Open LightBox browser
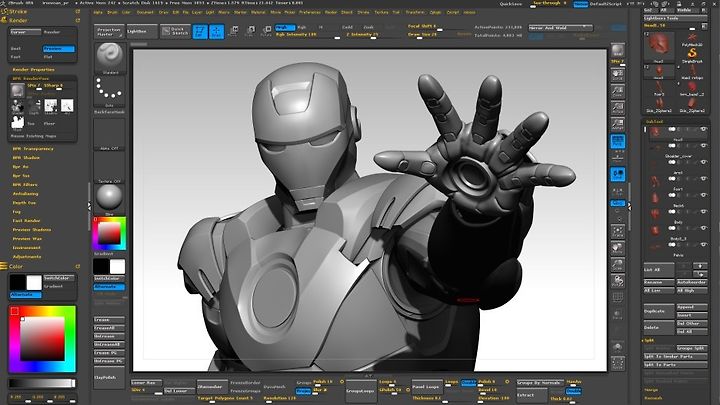 pyautogui.click(x=141, y=31)
